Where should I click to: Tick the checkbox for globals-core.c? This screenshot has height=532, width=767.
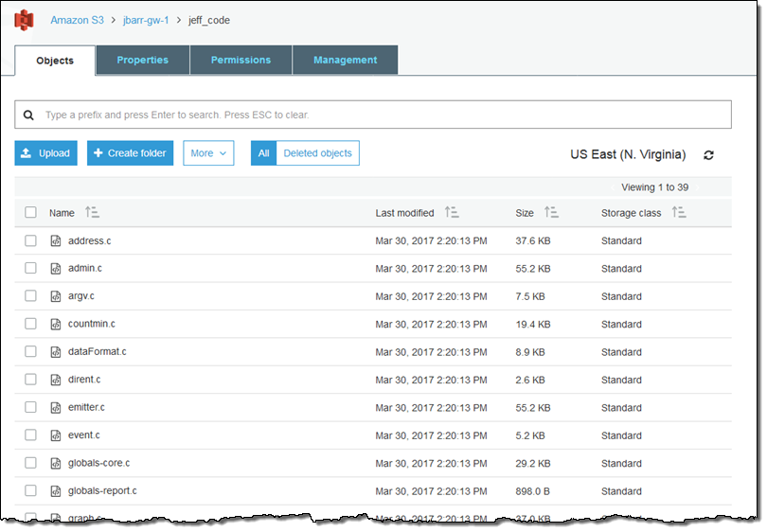coord(30,463)
